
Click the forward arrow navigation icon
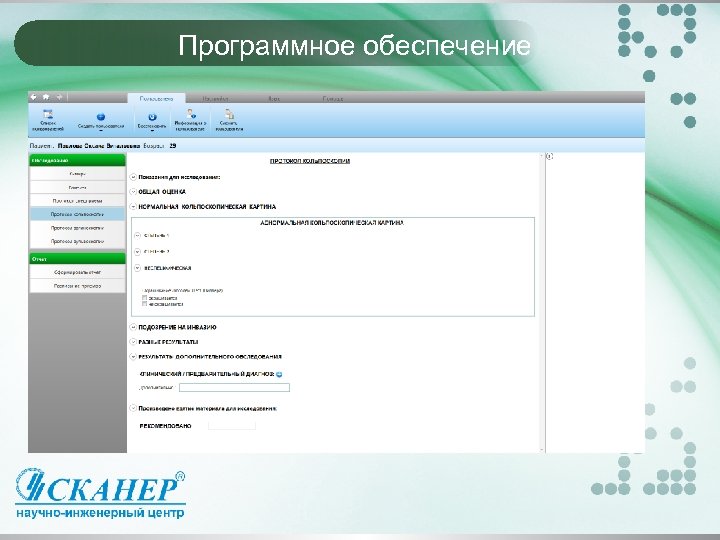tap(59, 97)
